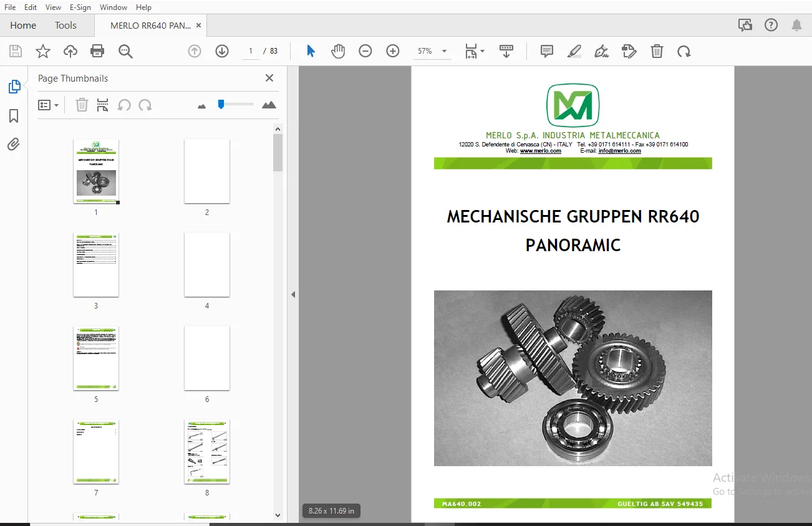
Task: Collapse the navigation pane with the left triangle
Action: (x=293, y=295)
